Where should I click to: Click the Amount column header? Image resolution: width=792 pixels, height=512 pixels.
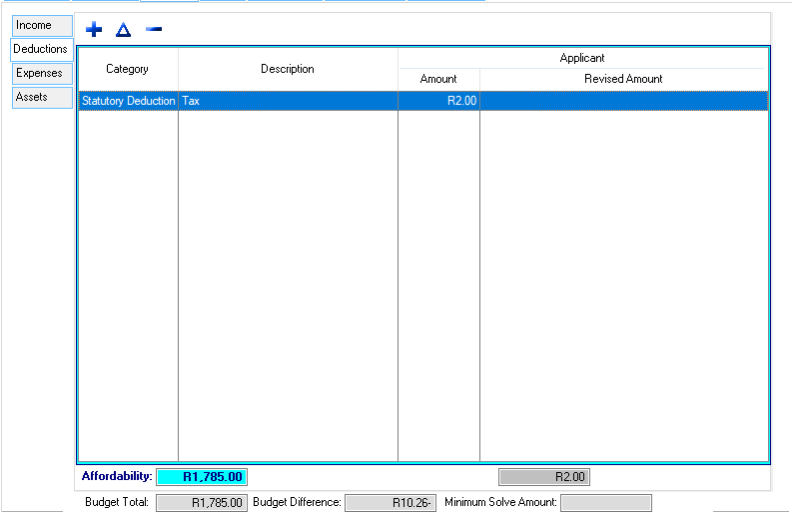coord(438,79)
